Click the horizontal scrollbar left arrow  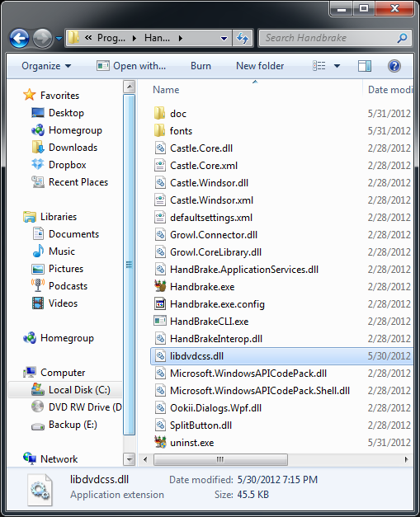pos(145,459)
